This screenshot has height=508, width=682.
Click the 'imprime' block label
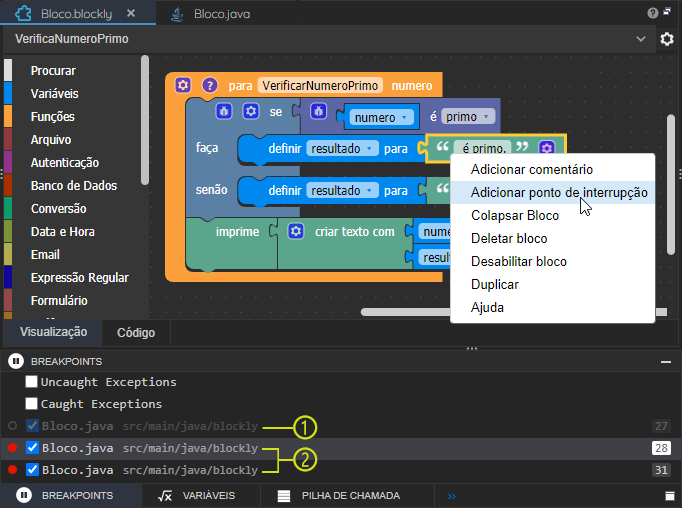(x=237, y=232)
